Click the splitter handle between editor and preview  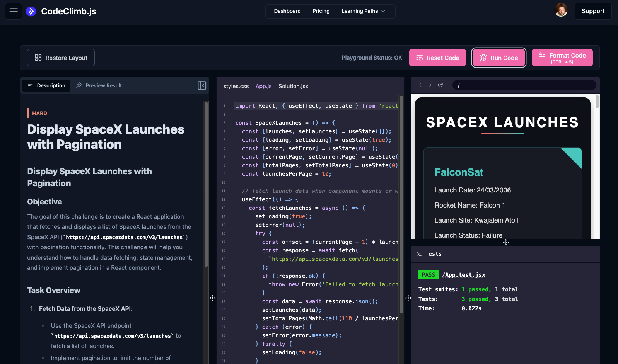click(408, 298)
